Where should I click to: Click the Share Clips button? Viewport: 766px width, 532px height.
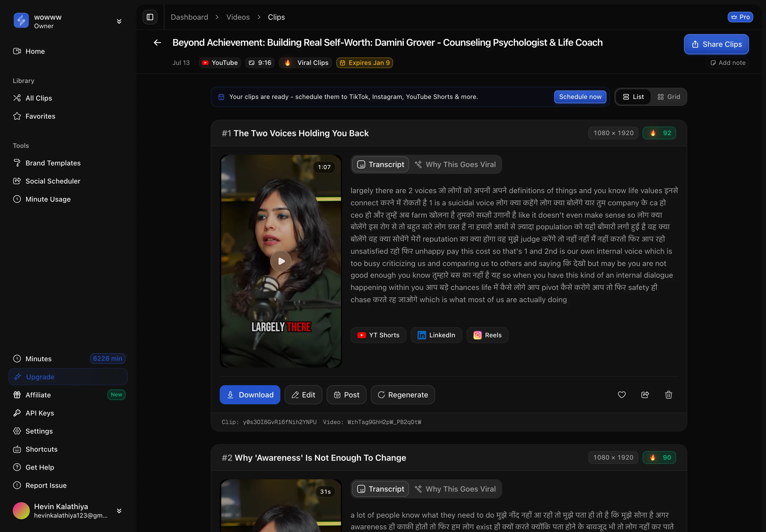716,44
